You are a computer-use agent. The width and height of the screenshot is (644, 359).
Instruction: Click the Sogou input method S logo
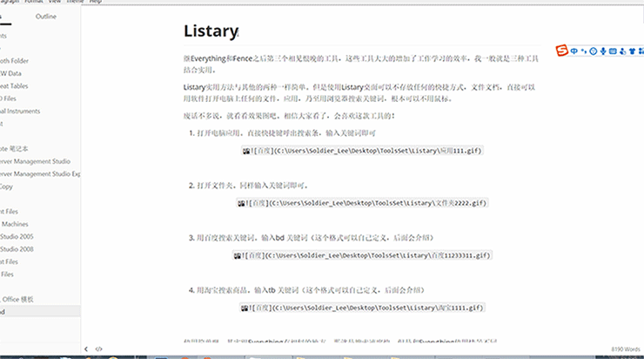[562, 51]
